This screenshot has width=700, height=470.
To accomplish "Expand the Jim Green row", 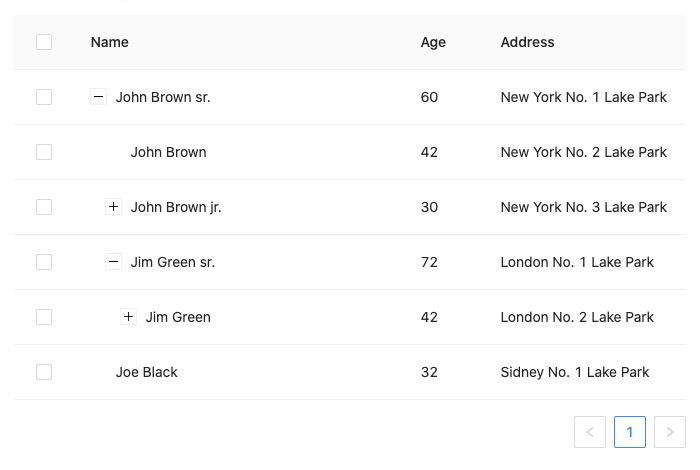I will (x=128, y=317).
